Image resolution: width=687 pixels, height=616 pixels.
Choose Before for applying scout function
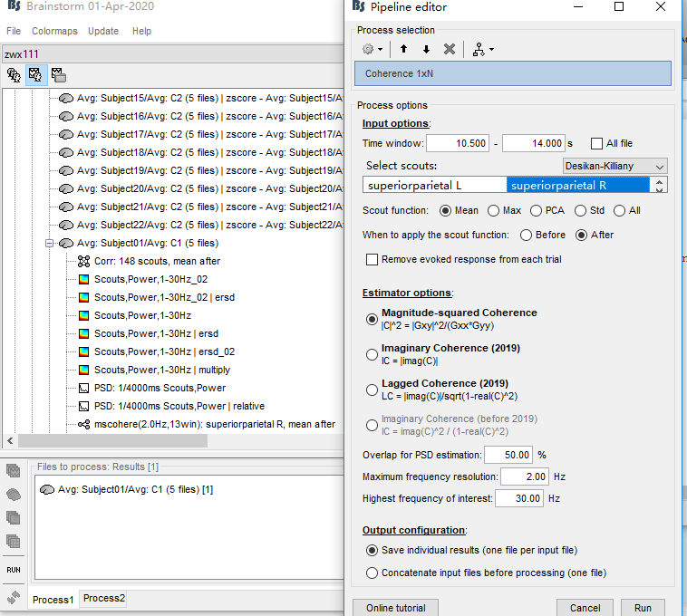pos(526,236)
